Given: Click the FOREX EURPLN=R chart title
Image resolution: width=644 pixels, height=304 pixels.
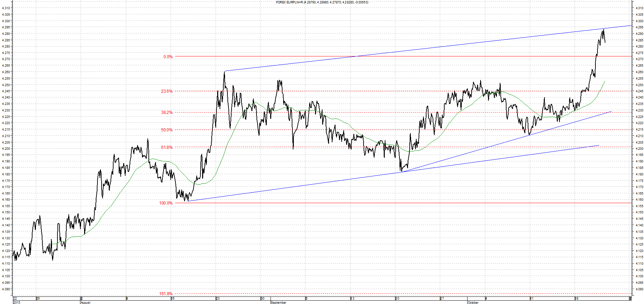Looking at the screenshot, I should click(x=322, y=2).
